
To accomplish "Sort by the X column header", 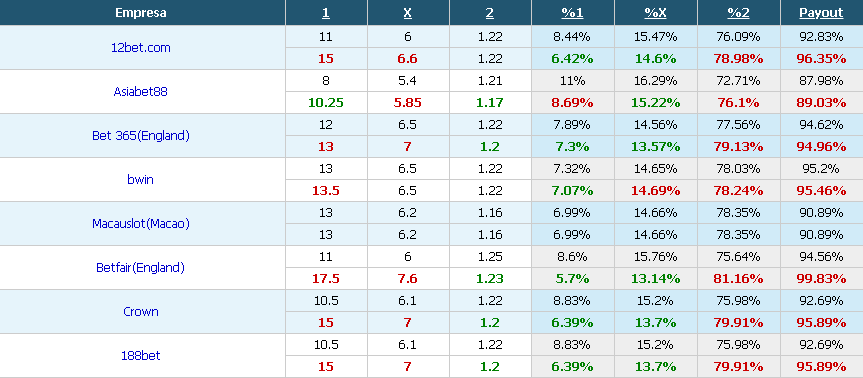I will pyautogui.click(x=407, y=13).
